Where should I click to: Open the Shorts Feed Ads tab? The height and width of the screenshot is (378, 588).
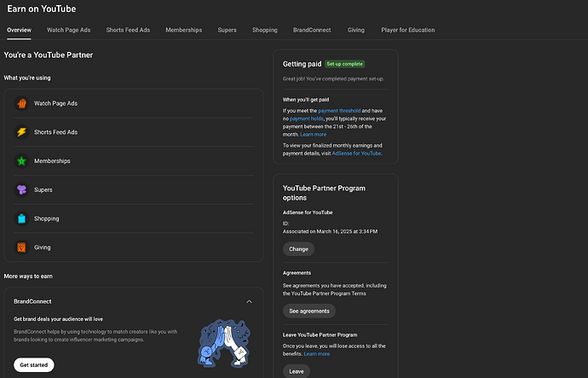[128, 30]
